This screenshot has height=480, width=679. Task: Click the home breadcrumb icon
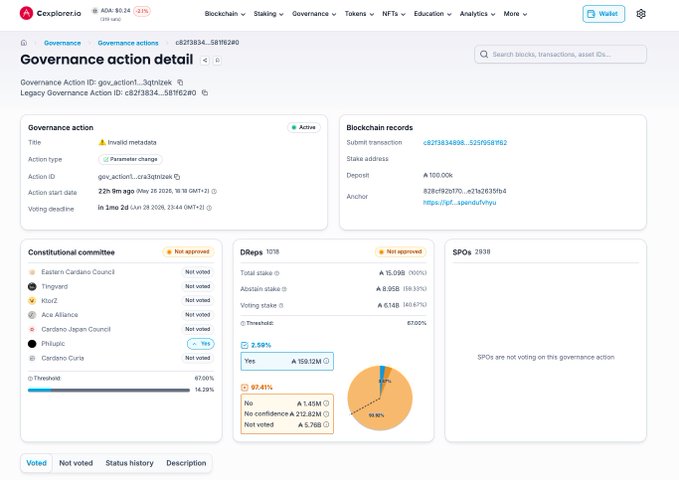(24, 43)
